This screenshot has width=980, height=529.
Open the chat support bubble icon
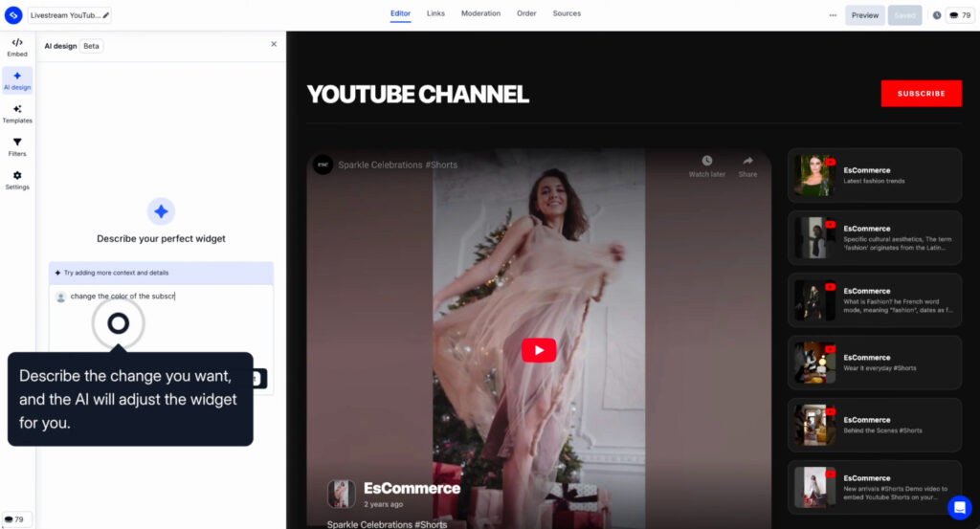[x=959, y=507]
